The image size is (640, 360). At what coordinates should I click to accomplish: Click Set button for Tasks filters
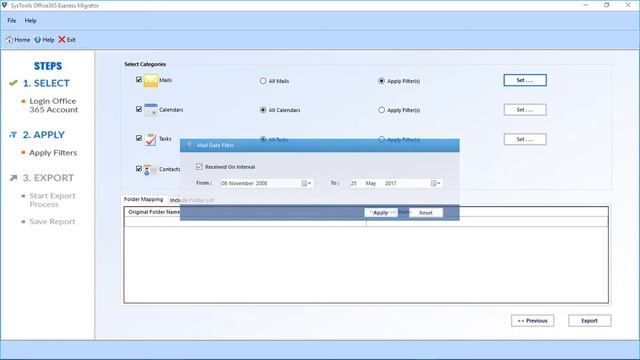(x=525, y=139)
